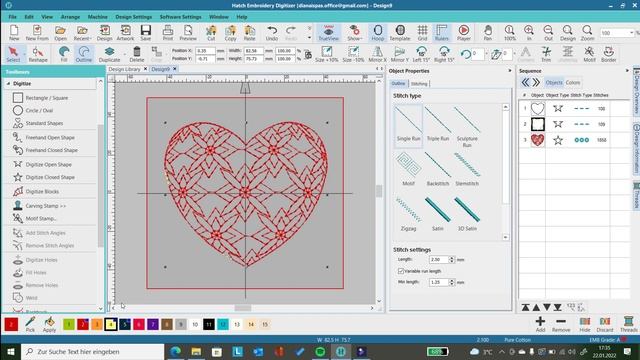This screenshot has width=640, height=360.
Task: Select Digitize Blocks tool
Action: tap(36, 191)
